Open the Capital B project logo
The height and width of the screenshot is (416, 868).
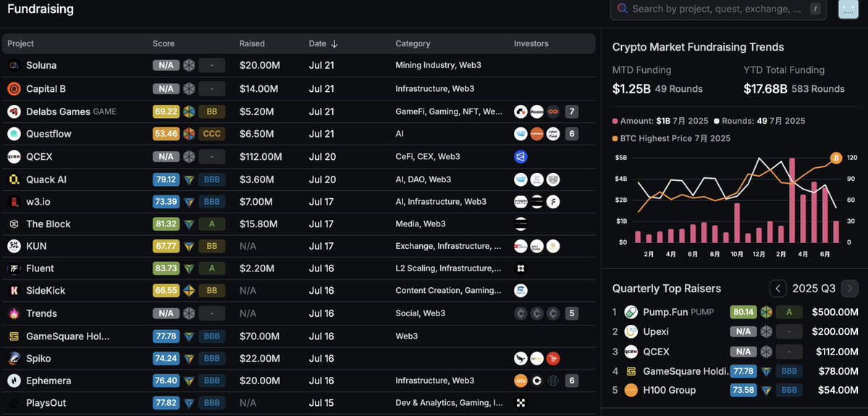(x=14, y=88)
